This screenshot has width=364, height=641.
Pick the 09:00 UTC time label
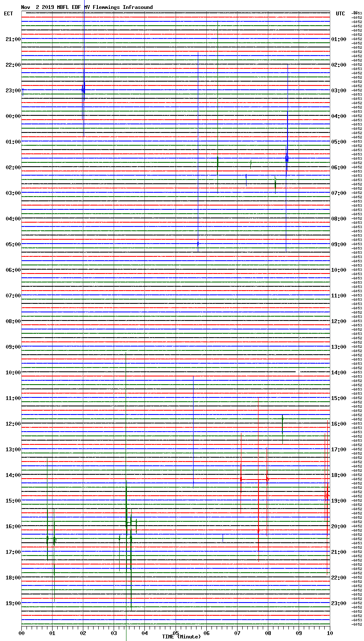(339, 244)
